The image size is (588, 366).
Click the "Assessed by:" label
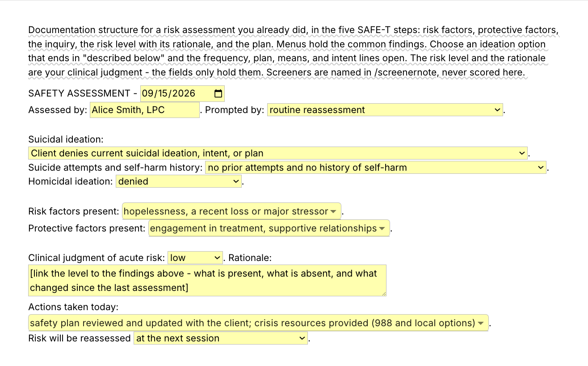click(58, 110)
